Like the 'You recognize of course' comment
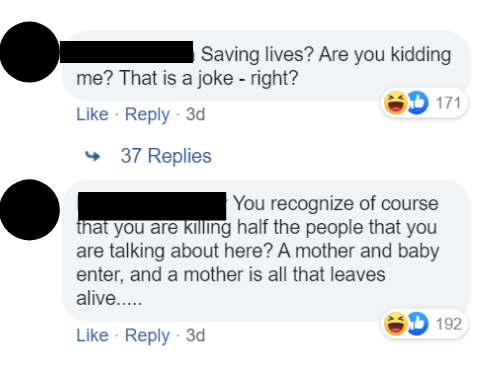Screen dimensions: 496x376 pos(92,335)
